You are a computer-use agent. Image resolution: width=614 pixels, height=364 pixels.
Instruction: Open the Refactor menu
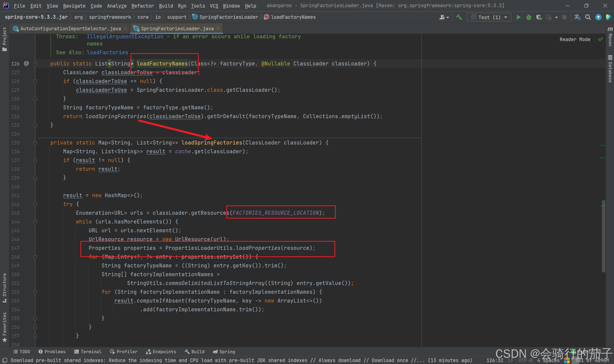pos(143,6)
